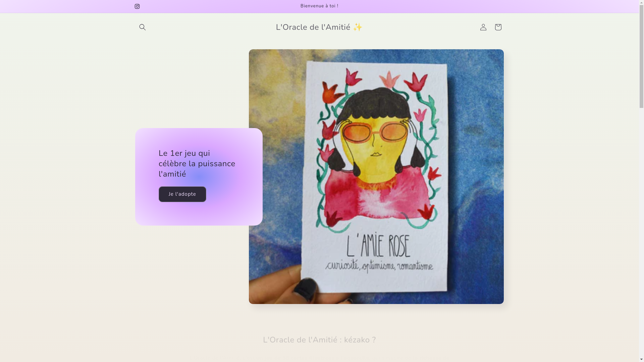Click the "Bienvenue à toi !" announcement
Screen dimensions: 644x362
click(319, 6)
